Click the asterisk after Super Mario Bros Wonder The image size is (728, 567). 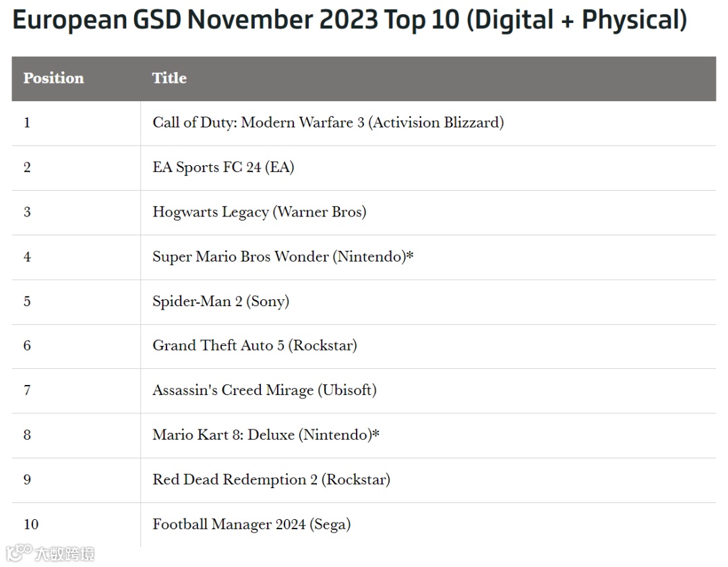(410, 254)
